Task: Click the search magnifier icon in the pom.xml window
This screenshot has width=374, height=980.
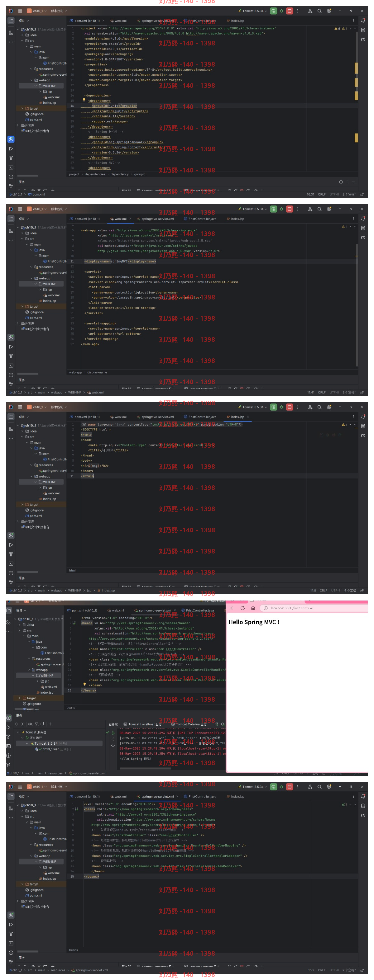Action: tap(319, 11)
